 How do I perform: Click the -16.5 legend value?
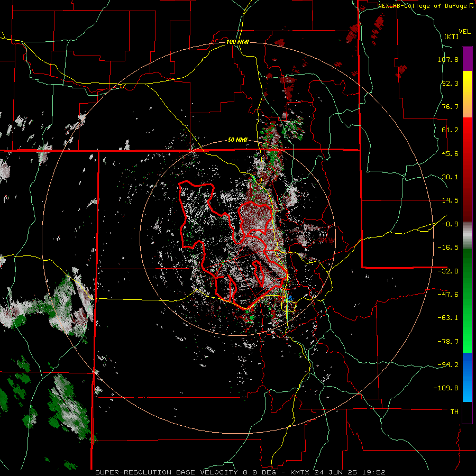[448, 248]
